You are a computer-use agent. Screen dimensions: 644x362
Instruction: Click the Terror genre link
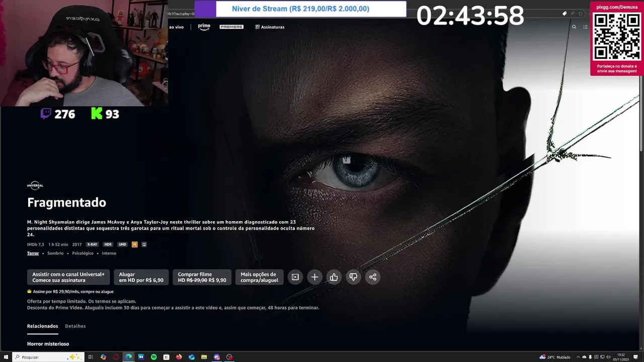[x=33, y=253]
